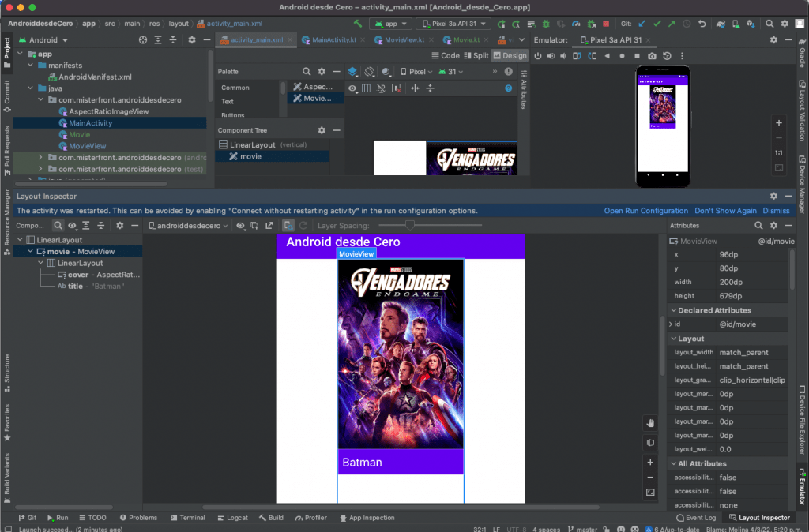Screen dimensions: 809x532
Task: Open the Android project view dropdown
Action: [43, 39]
